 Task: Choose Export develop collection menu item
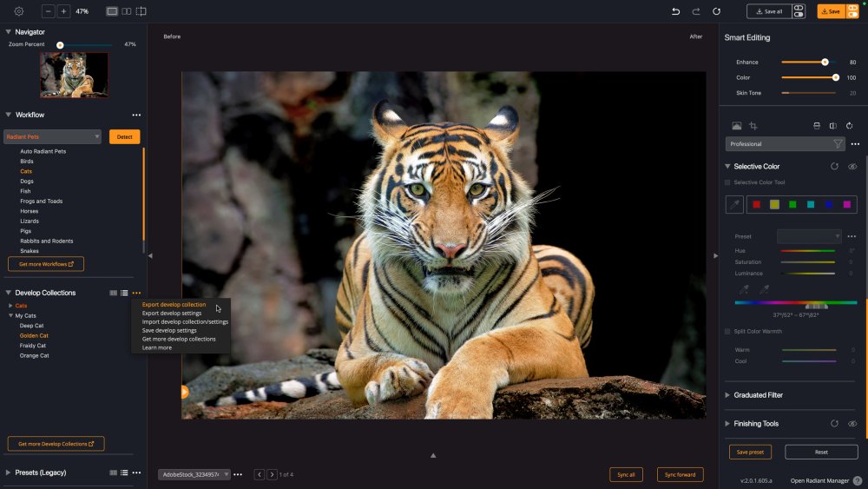(x=174, y=305)
